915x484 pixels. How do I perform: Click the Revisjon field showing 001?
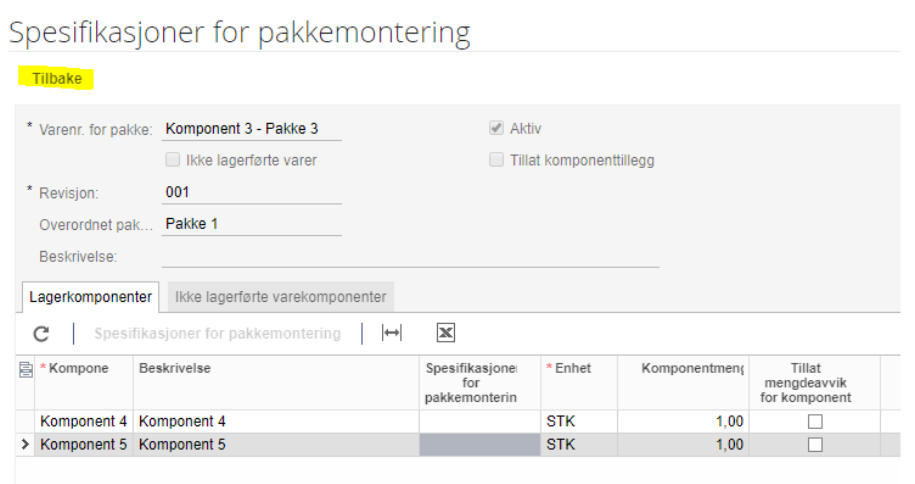[x=252, y=192]
